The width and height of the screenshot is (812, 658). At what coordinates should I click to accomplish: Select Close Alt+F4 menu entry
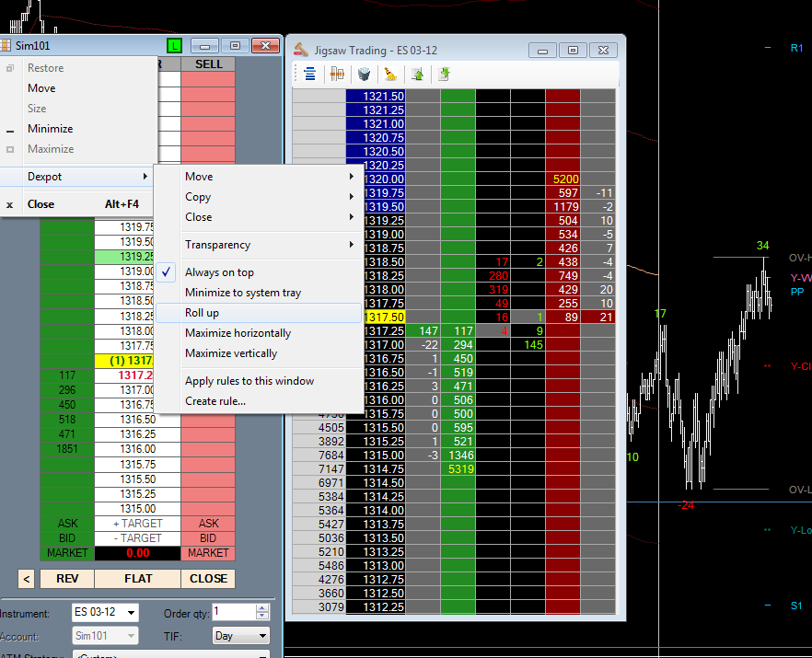(77, 204)
